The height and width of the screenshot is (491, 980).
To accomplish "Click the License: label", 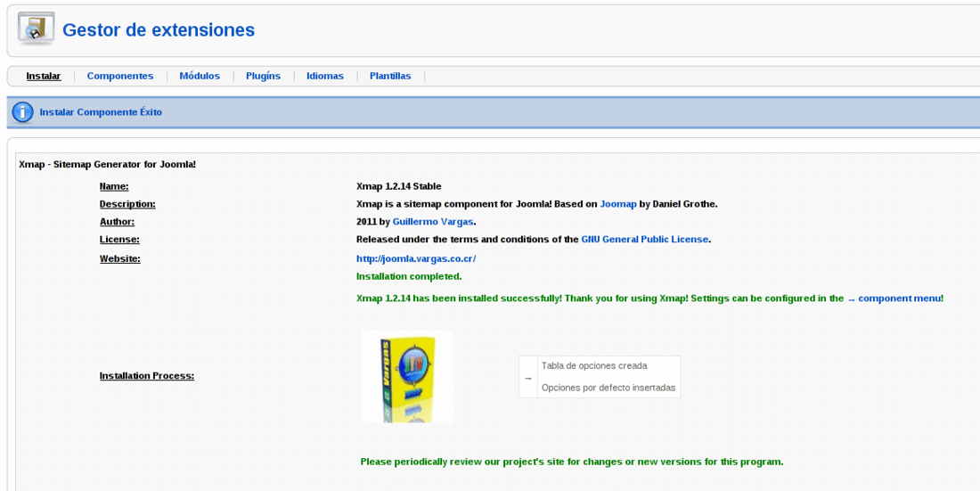I will pos(119,239).
